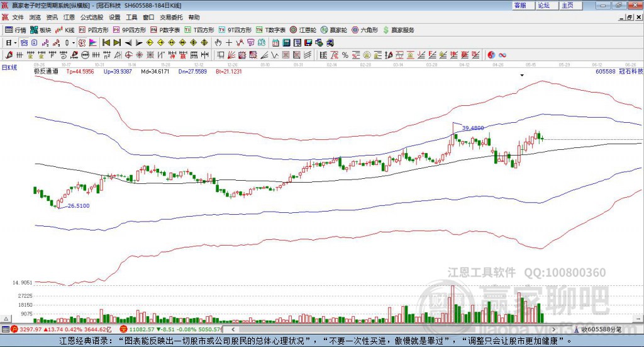Expand the bottom-left triangle panel button
This screenshot has width=644, height=347.
pyautogui.click(x=6, y=319)
